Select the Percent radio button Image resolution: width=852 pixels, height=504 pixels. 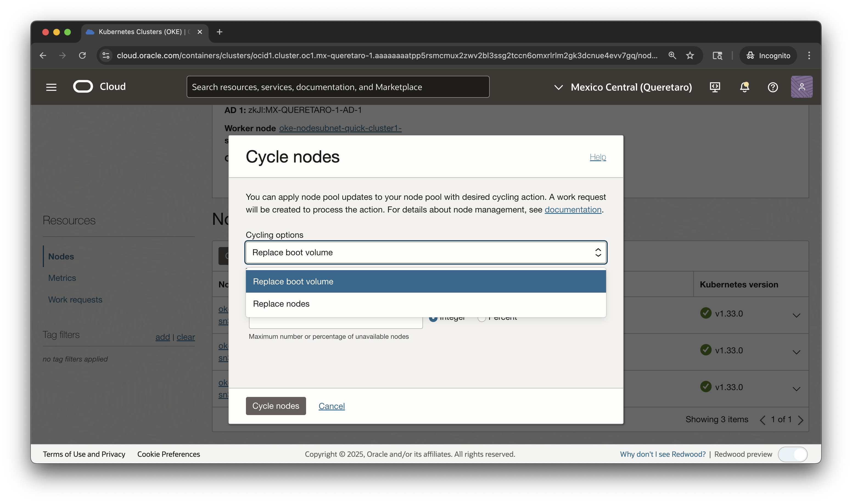pyautogui.click(x=481, y=317)
